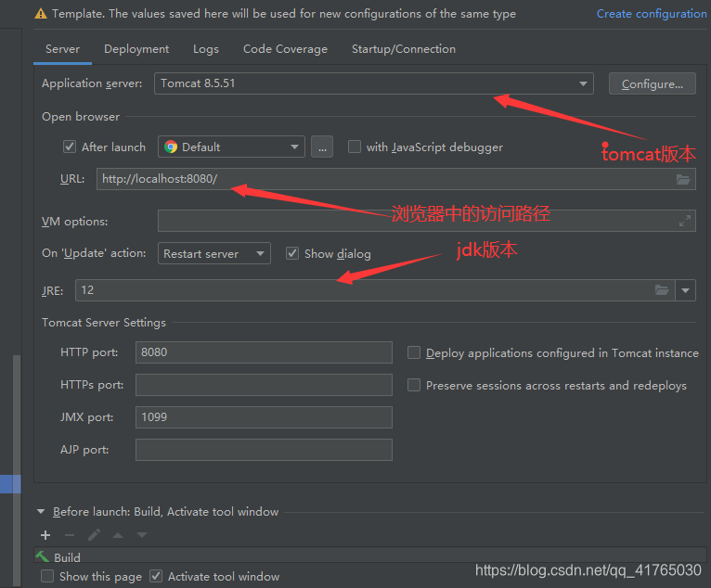This screenshot has height=588, width=711.
Task: Move before launch task down
Action: click(x=142, y=535)
